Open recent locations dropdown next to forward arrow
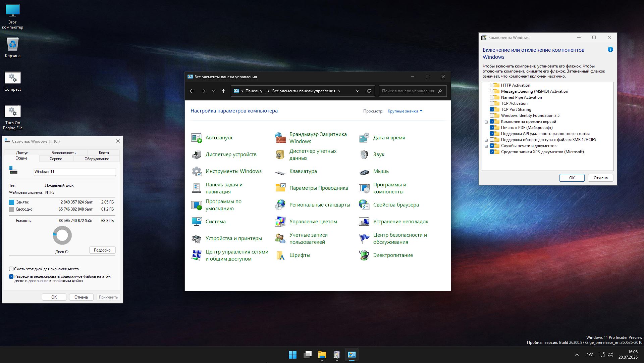 point(214,91)
